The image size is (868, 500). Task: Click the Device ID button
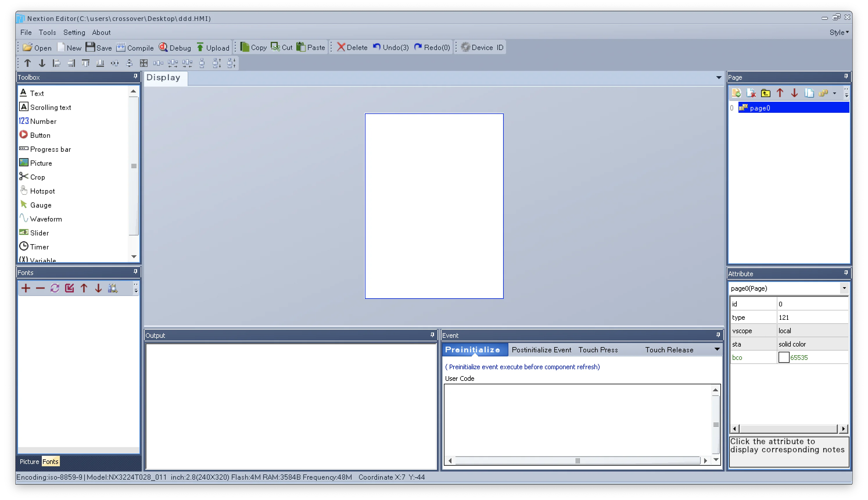click(x=483, y=47)
